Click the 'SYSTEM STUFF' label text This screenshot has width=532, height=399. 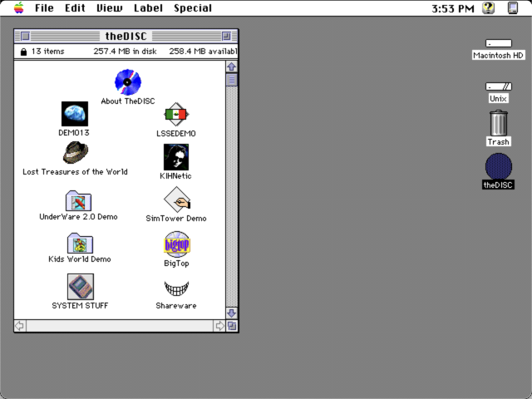(x=80, y=306)
